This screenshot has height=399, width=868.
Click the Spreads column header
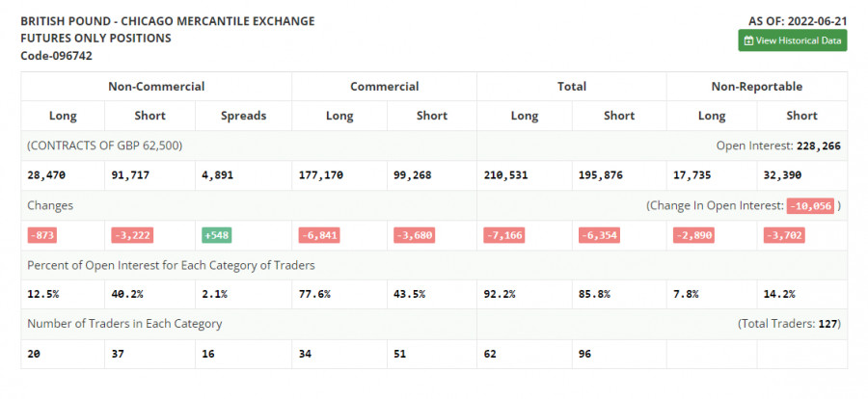pos(243,116)
